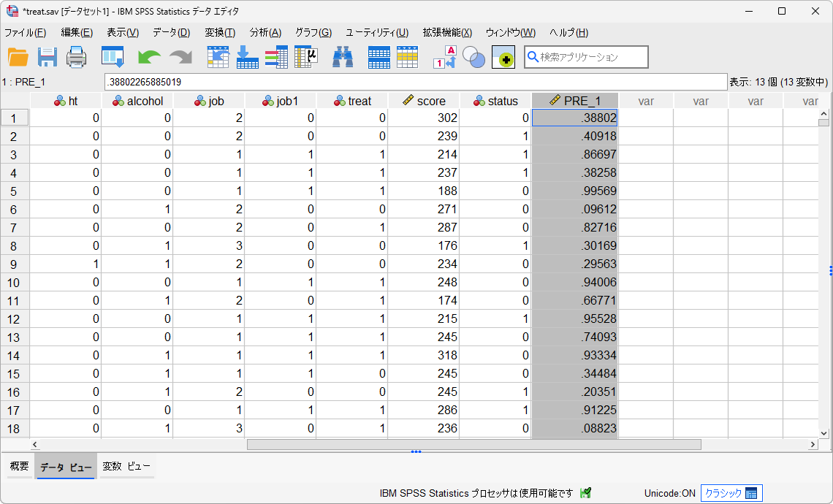
Task: Click the Go to Variable icon
Action: coord(248,57)
